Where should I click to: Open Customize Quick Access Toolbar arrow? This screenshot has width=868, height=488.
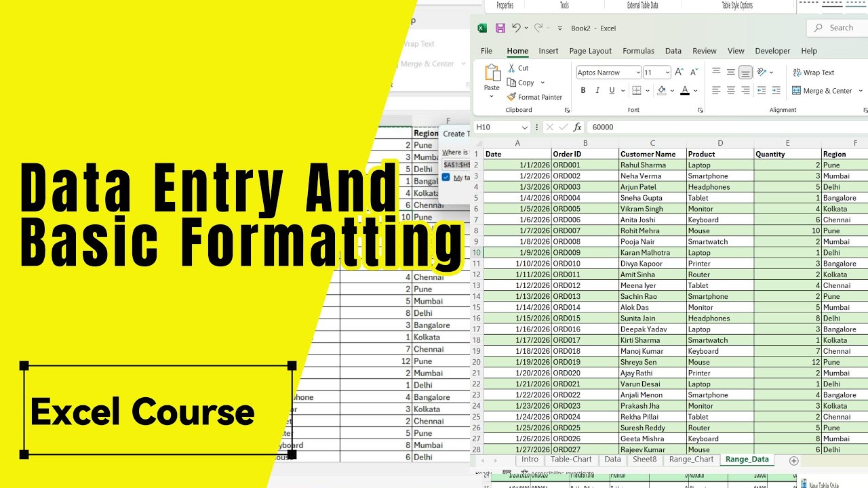559,28
